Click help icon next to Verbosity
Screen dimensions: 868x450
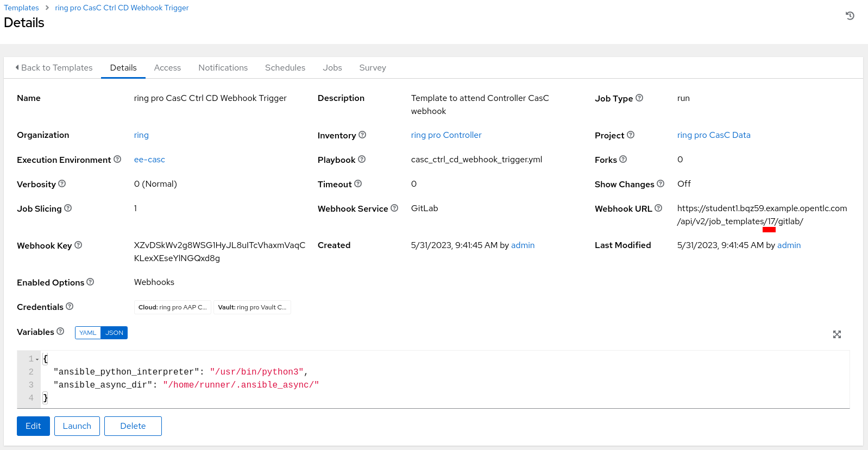(62, 183)
